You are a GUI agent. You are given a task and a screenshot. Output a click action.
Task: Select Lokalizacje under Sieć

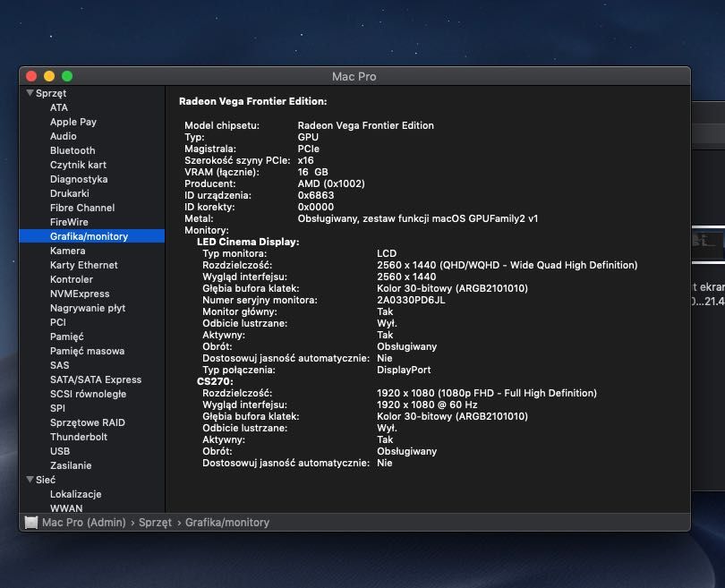point(75,494)
